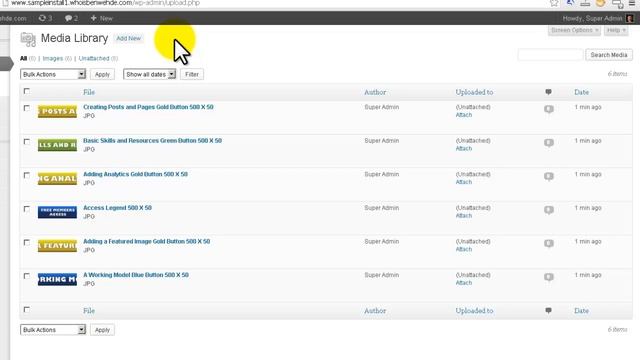Screen dimensions: 640x360
Task: Open the Basic Skills green button thumbnail
Action: point(57,145)
